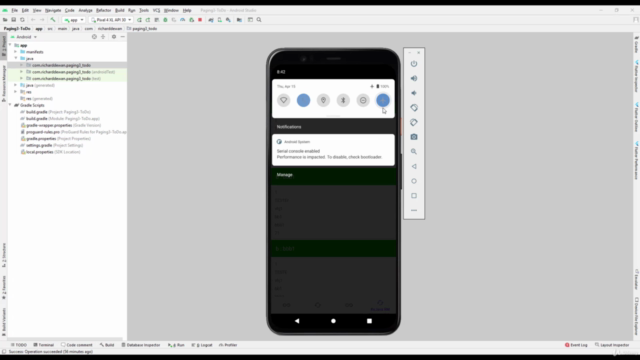Click Android home navigation button
The image size is (640, 360).
333,321
